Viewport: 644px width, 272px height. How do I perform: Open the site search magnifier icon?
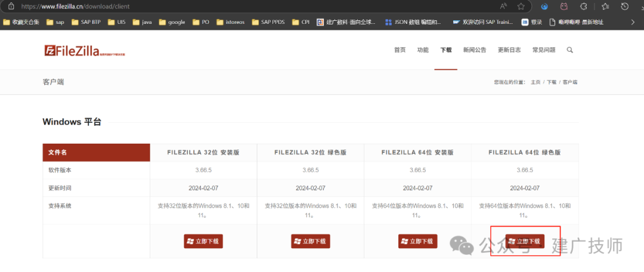pos(569,50)
